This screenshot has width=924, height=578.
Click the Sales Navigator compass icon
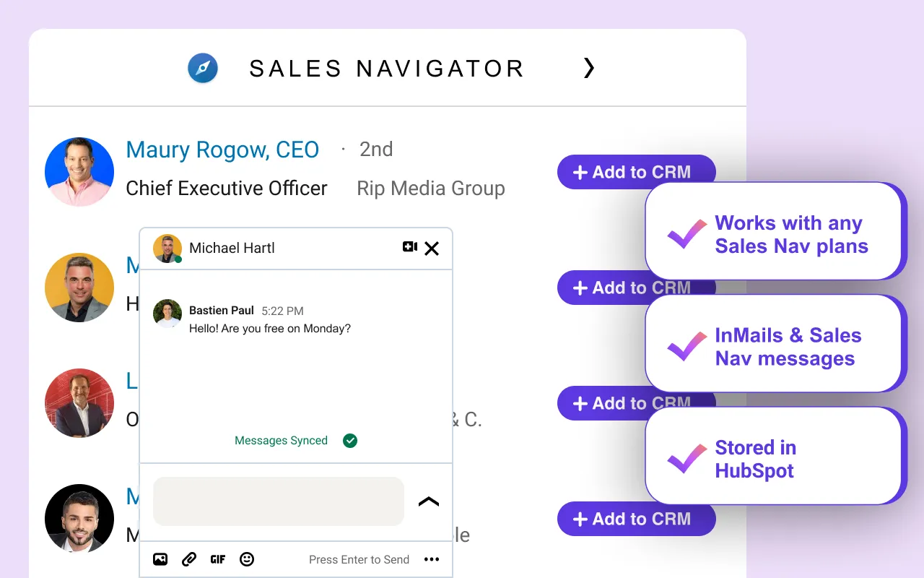203,69
